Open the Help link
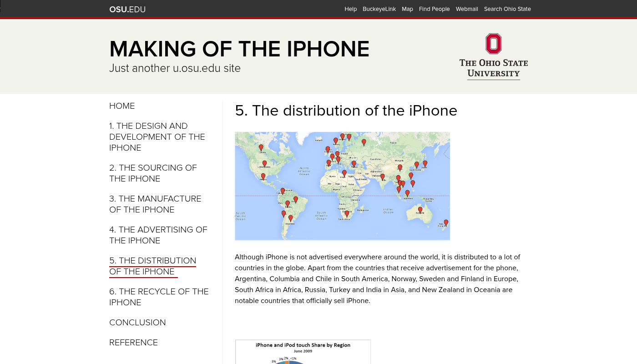This screenshot has height=364, width=637. point(350,9)
